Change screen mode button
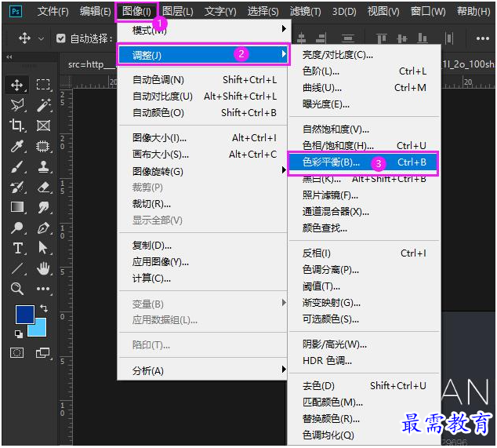 pos(43,352)
